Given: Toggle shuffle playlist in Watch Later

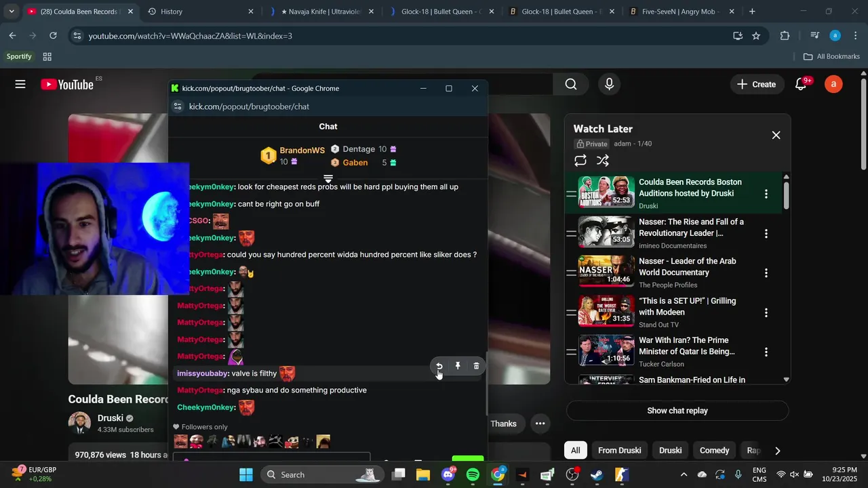Looking at the screenshot, I should pyautogui.click(x=602, y=161).
